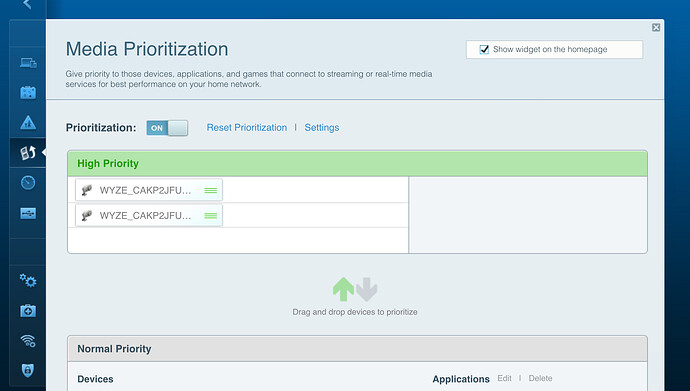Open the Parental Controls calendar sidebar icon
This screenshot has height=391, width=690.
(x=28, y=92)
